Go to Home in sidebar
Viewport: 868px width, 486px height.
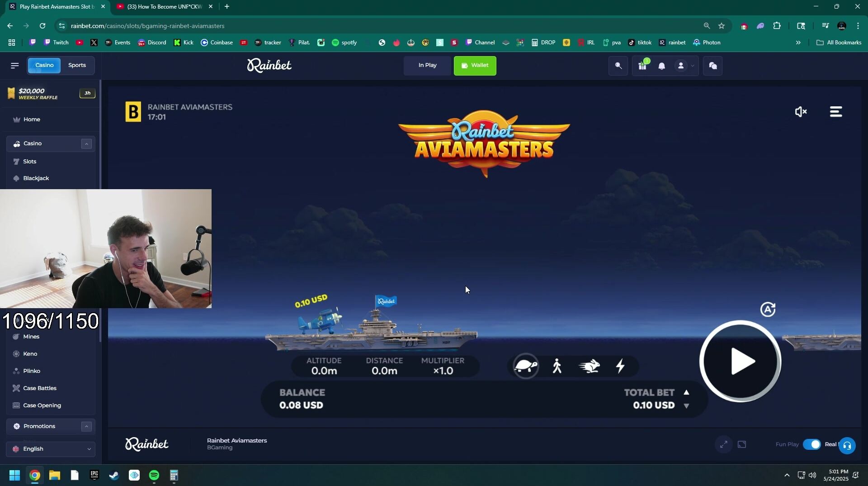click(x=32, y=119)
